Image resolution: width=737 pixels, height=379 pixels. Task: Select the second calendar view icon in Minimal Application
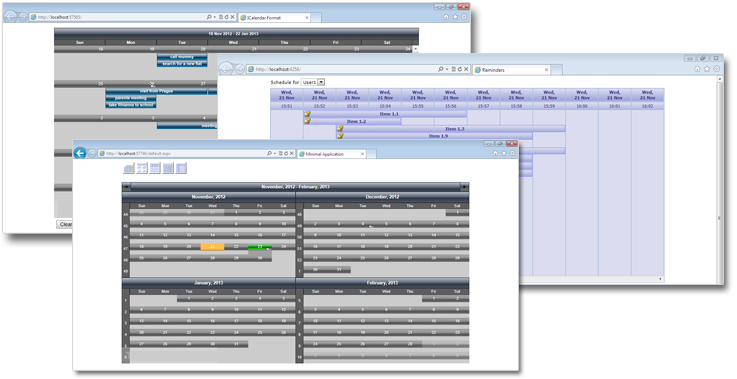pos(141,168)
